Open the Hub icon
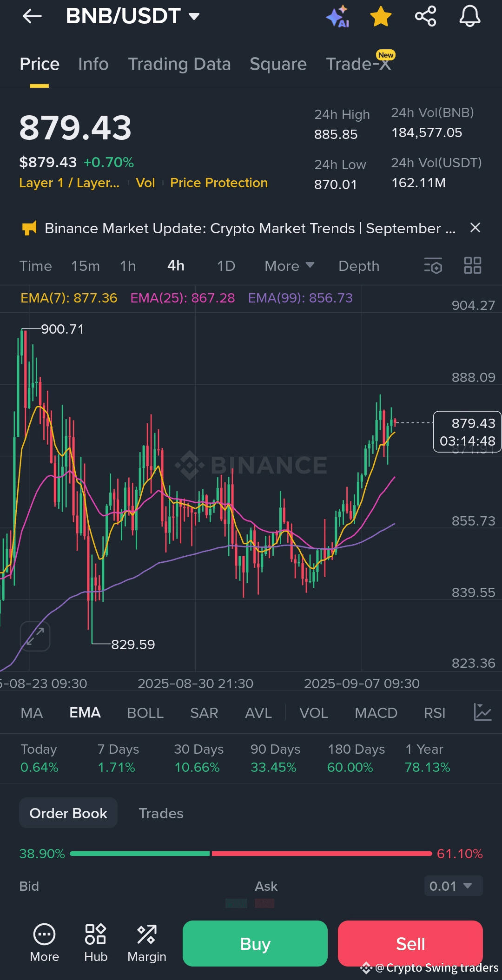502x980 pixels. click(x=96, y=943)
